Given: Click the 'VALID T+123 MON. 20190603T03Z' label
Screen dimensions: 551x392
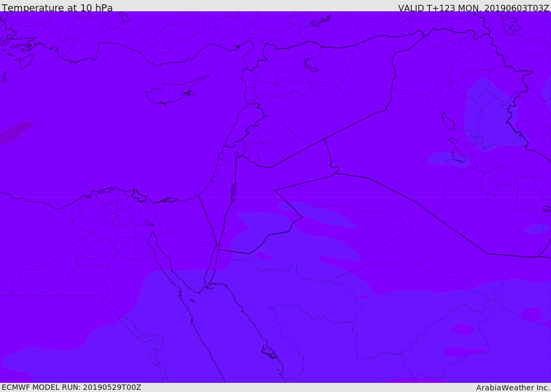Looking at the screenshot, I should click(x=474, y=8).
